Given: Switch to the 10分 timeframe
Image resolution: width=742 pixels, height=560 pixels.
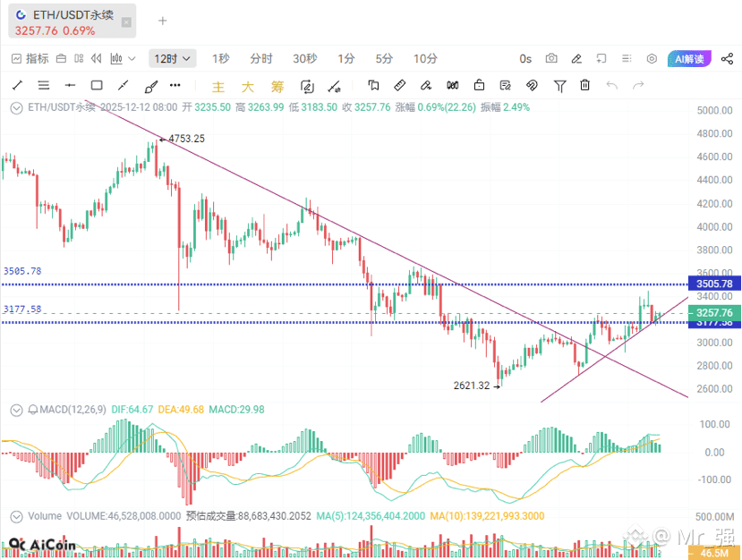Looking at the screenshot, I should click(x=425, y=59).
